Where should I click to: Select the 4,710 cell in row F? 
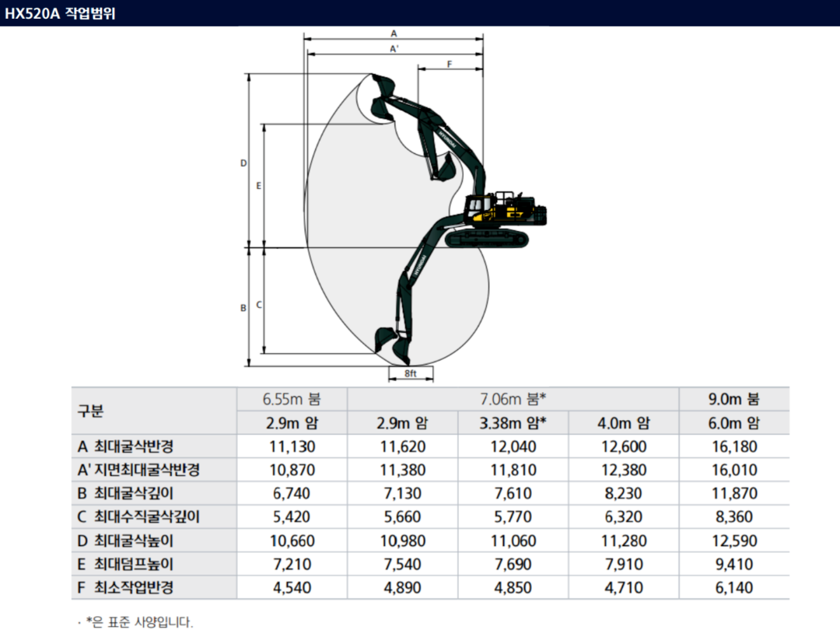click(624, 588)
